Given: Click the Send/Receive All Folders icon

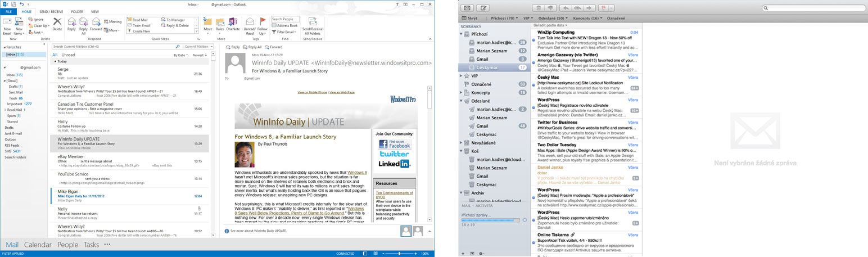Looking at the screenshot, I should pos(312,26).
